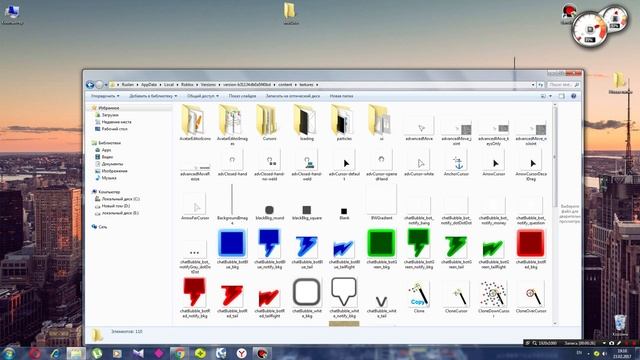Click the Explorer help question-mark icon
This screenshot has width=640, height=360.
[x=573, y=96]
